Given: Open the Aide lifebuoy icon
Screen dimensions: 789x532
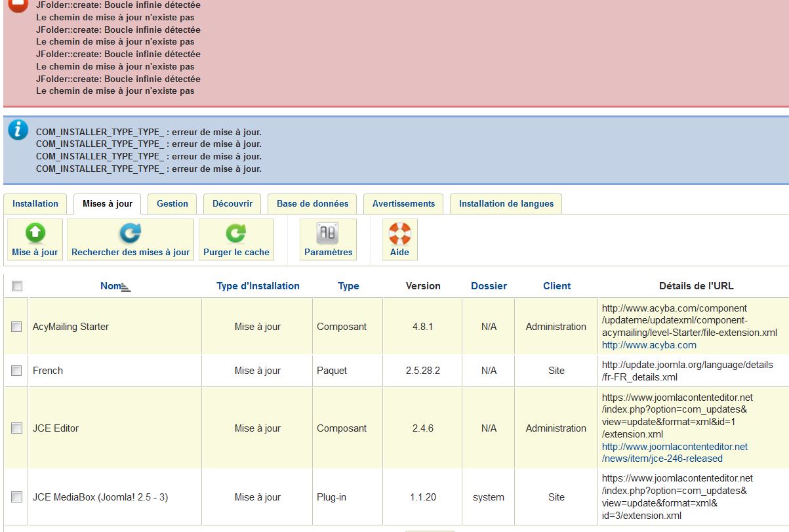Looking at the screenshot, I should [399, 234].
